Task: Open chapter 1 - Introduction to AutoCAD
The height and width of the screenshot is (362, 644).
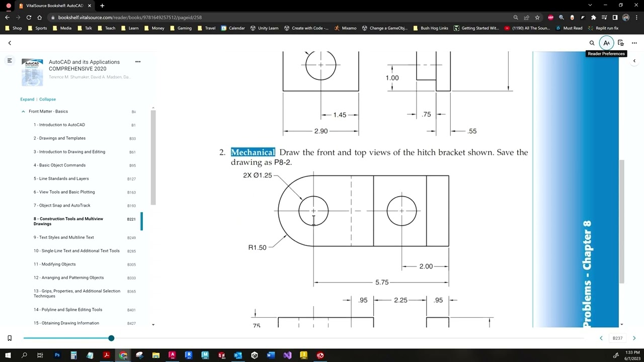Action: (59, 125)
